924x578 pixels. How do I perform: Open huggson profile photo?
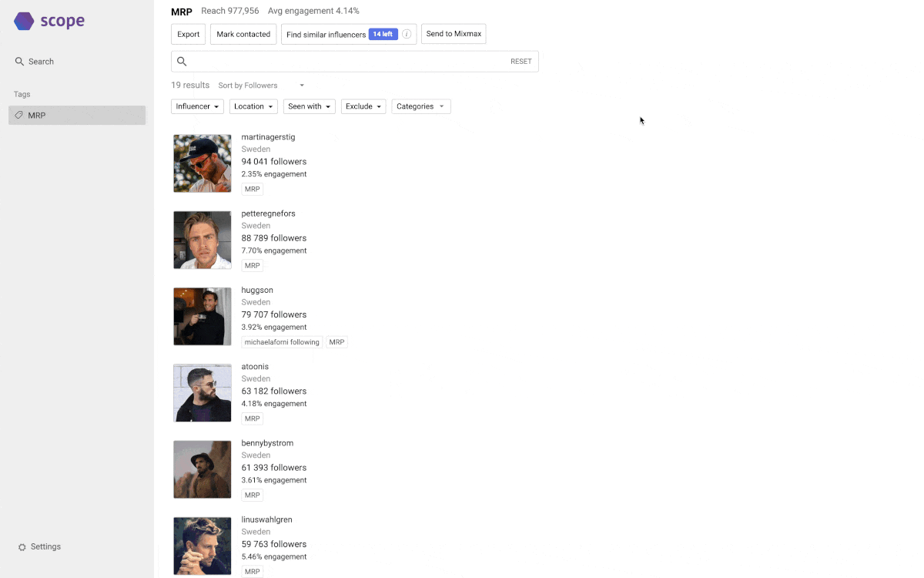203,316
